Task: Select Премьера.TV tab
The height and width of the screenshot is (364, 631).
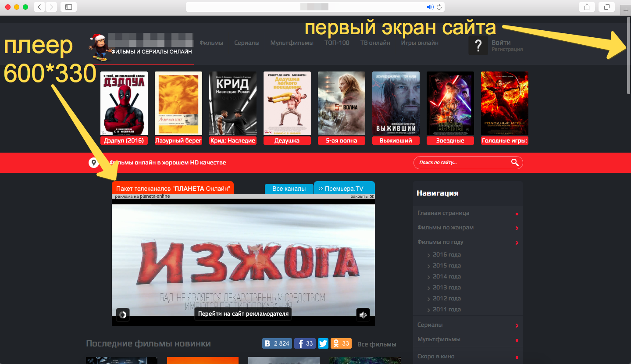Action: (x=345, y=188)
